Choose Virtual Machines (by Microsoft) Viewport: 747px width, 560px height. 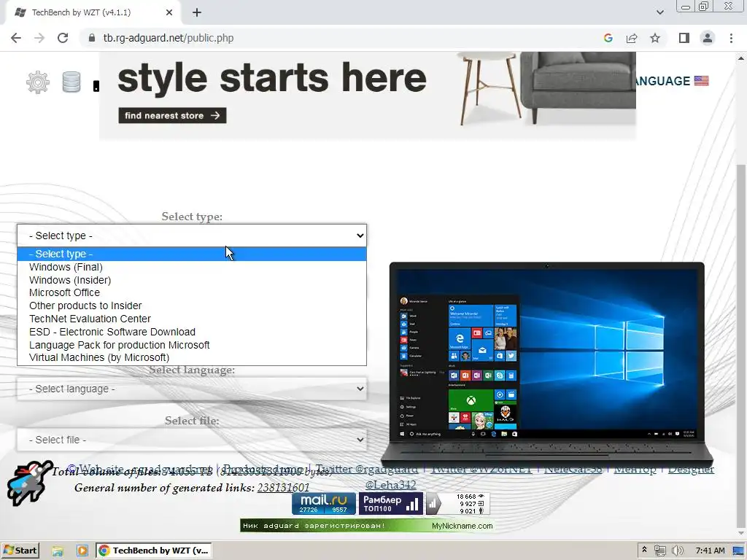[192, 357]
